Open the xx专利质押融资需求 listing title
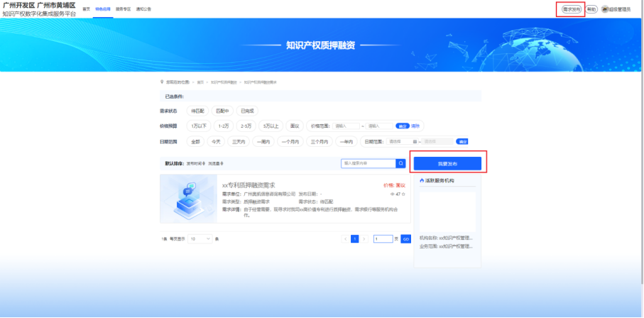 point(249,185)
